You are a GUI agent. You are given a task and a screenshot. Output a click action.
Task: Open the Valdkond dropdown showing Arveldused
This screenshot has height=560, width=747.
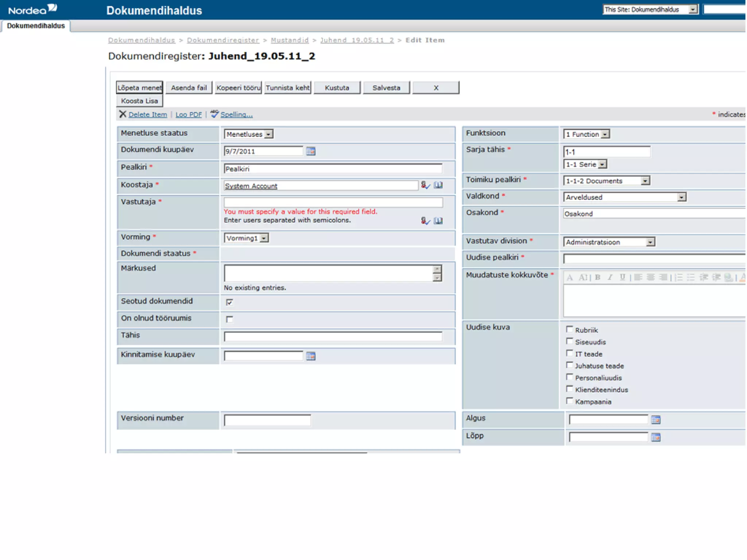pos(681,197)
